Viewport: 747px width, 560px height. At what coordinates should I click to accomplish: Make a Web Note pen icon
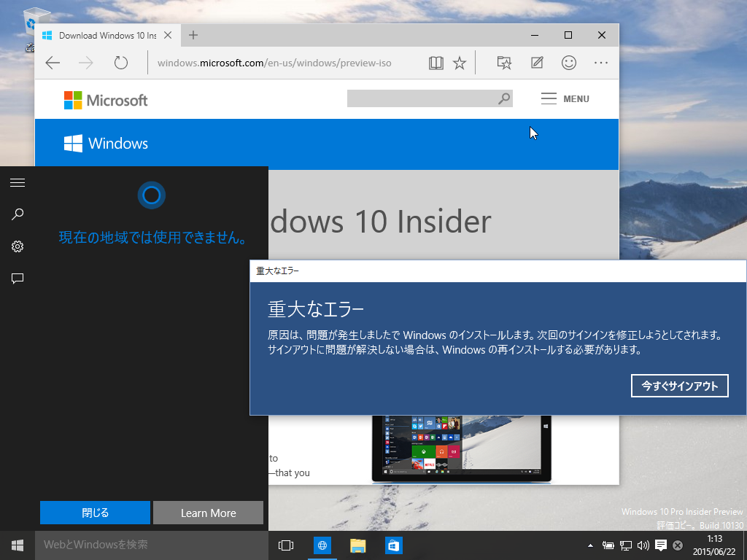click(x=537, y=63)
